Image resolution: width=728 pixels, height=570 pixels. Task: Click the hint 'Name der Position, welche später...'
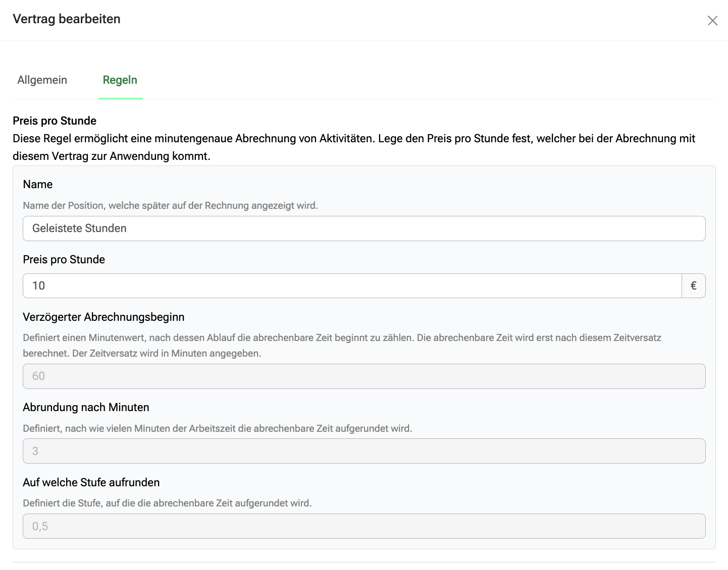pos(171,205)
